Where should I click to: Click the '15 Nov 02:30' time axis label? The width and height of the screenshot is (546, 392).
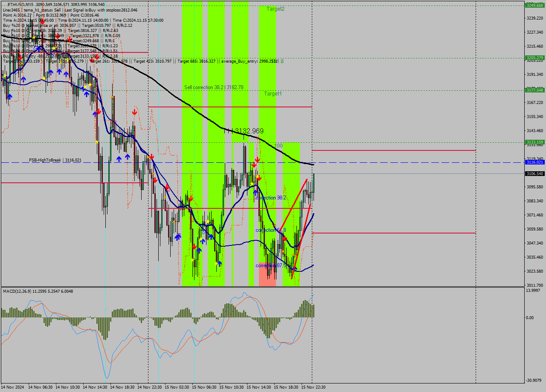(x=177, y=387)
